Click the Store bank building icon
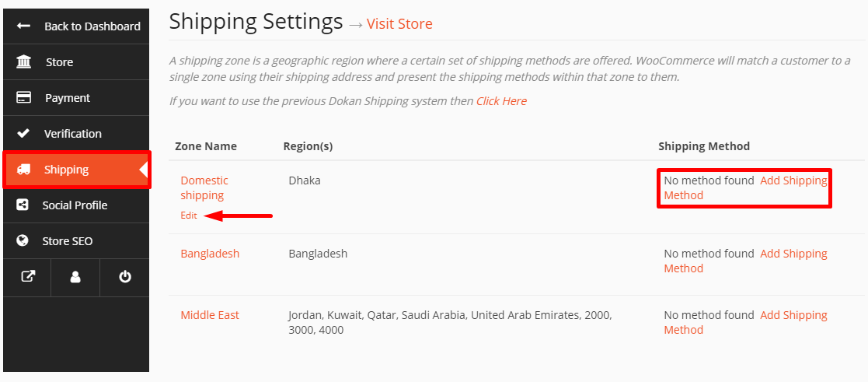 click(x=23, y=62)
